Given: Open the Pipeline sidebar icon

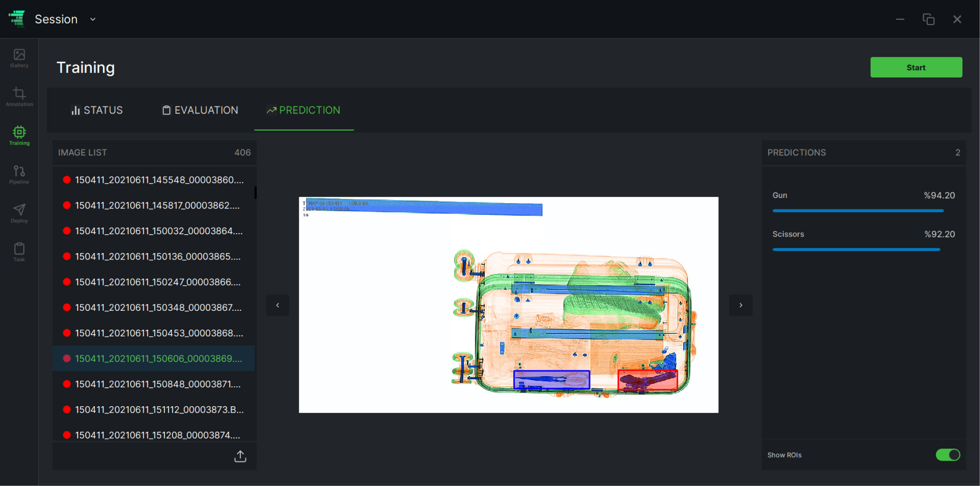Looking at the screenshot, I should [19, 175].
